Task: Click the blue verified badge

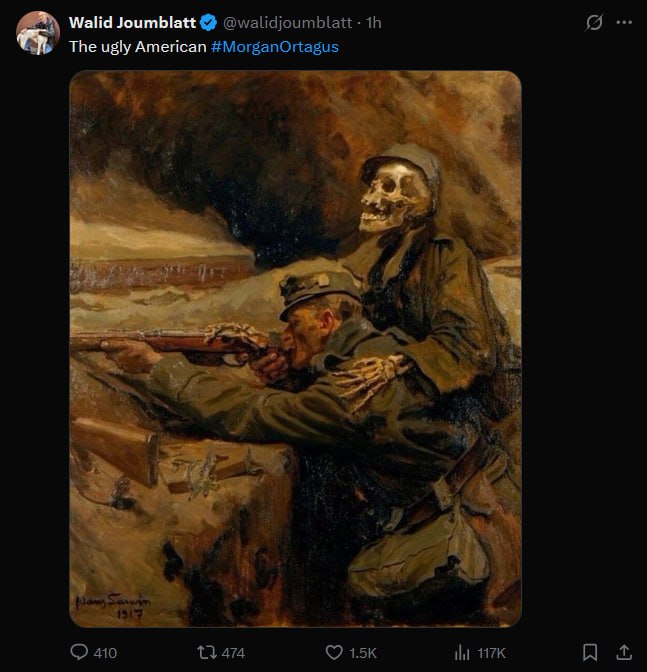Action: tap(208, 22)
